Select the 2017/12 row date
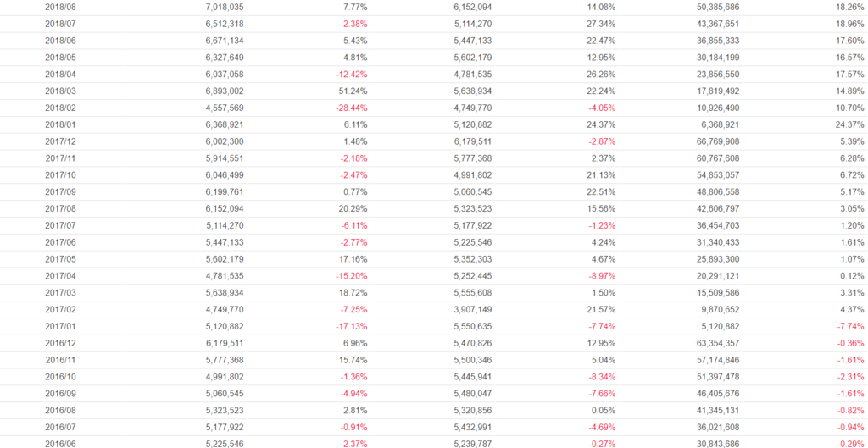Image resolution: width=868 pixels, height=448 pixels. point(60,141)
